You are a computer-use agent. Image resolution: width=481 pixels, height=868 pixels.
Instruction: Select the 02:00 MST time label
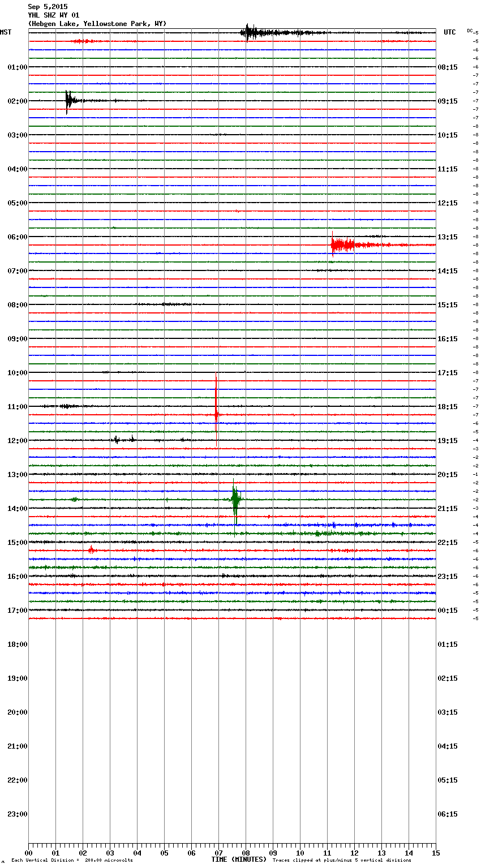point(18,101)
